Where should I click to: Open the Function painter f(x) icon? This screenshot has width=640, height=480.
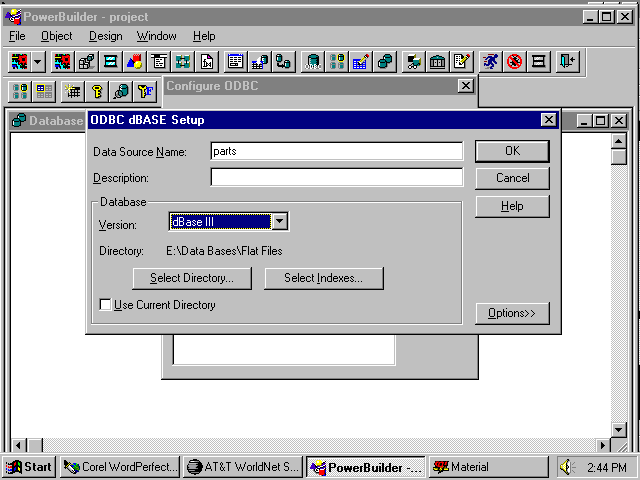point(207,62)
